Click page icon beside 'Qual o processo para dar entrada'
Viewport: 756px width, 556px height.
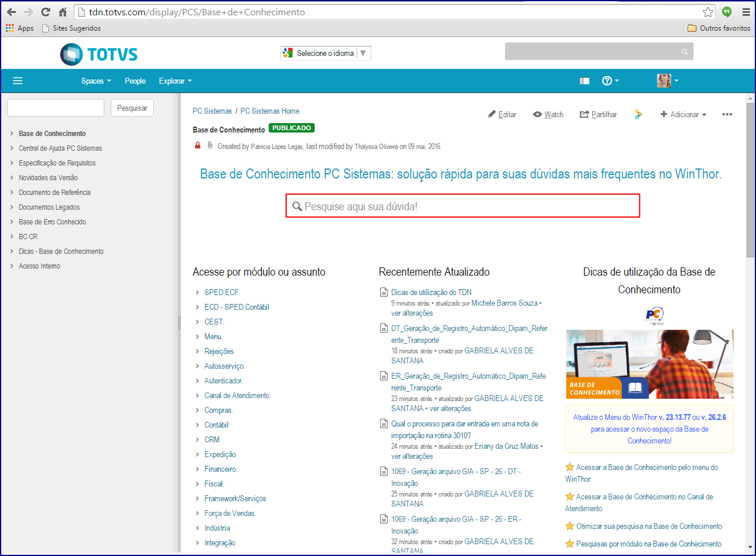pyautogui.click(x=384, y=423)
